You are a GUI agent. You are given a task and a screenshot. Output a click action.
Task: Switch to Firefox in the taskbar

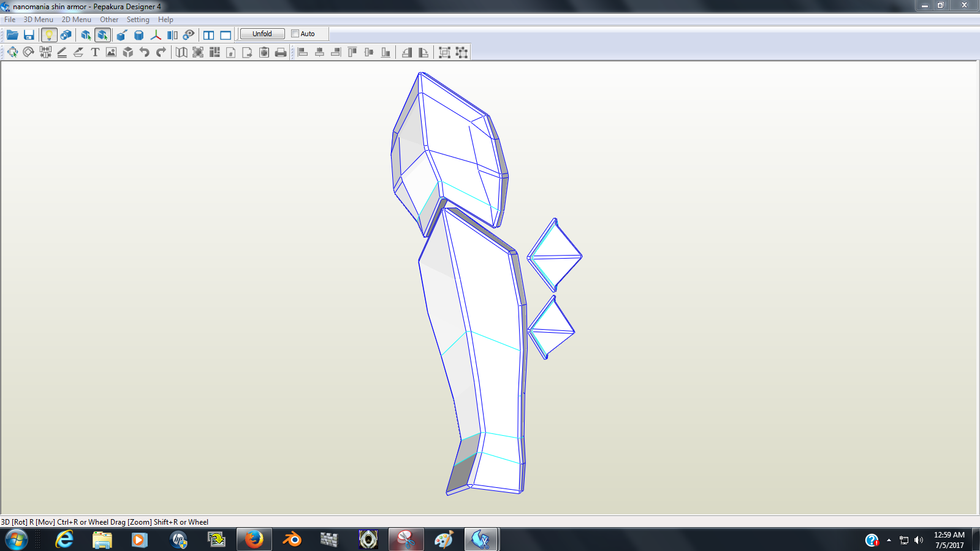click(x=254, y=540)
